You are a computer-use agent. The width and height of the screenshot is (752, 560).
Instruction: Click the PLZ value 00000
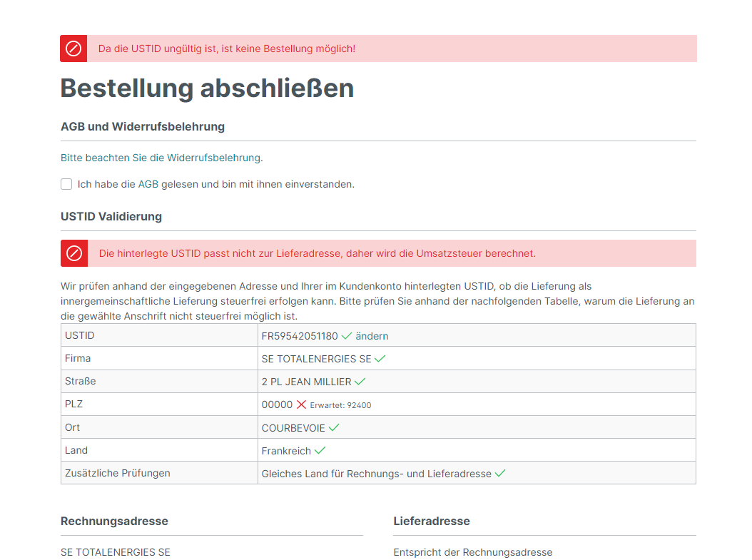pyautogui.click(x=278, y=404)
